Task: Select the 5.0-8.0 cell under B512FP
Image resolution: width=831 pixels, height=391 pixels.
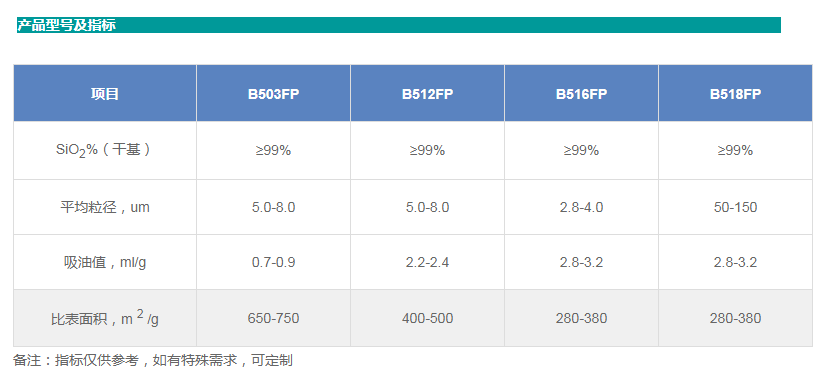Action: click(x=427, y=207)
